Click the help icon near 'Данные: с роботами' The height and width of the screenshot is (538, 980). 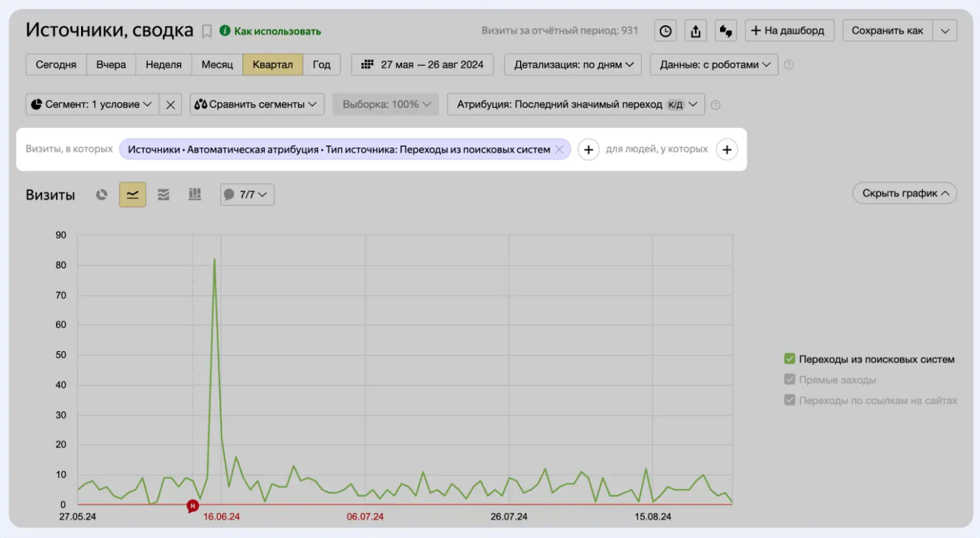[789, 65]
